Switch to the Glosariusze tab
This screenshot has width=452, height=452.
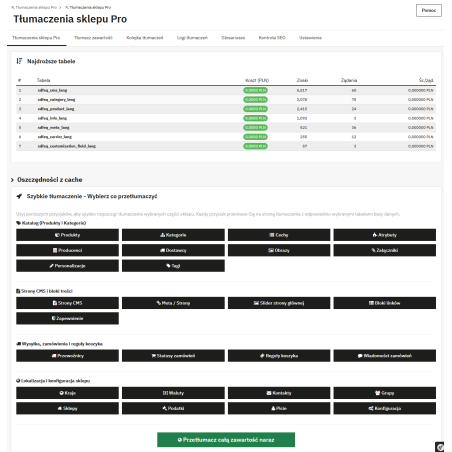(233, 38)
